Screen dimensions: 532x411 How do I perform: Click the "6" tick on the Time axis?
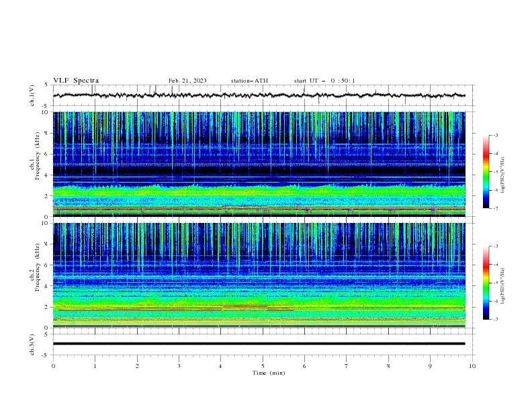[304, 366]
